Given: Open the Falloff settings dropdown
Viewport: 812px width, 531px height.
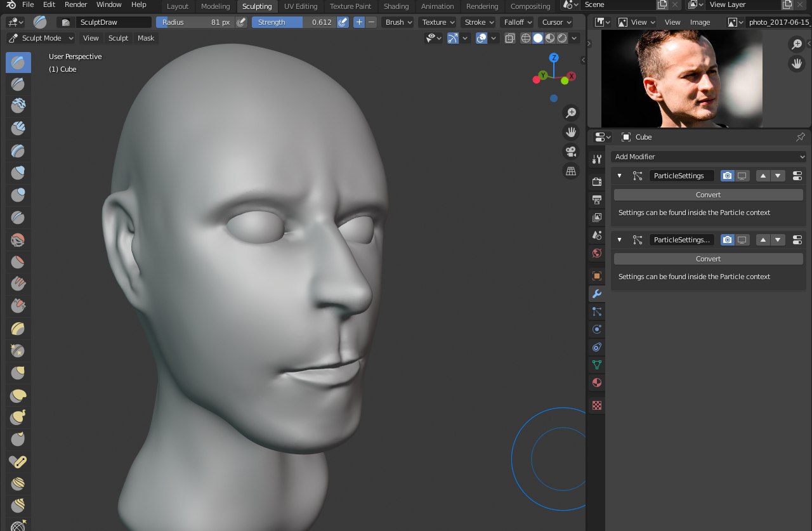Looking at the screenshot, I should 517,22.
